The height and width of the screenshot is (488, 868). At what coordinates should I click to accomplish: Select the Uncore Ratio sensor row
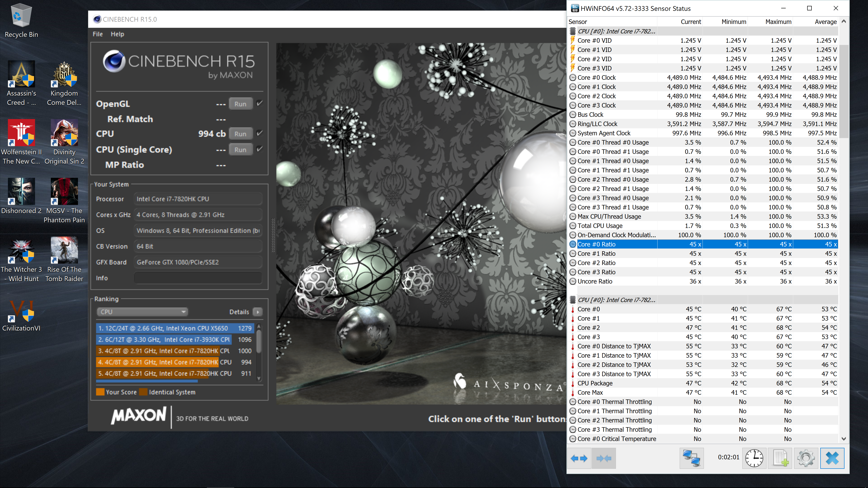pyautogui.click(x=703, y=281)
